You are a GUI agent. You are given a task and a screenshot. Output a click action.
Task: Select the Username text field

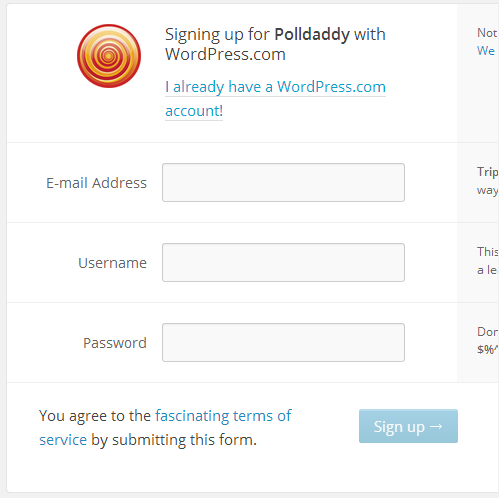(283, 262)
